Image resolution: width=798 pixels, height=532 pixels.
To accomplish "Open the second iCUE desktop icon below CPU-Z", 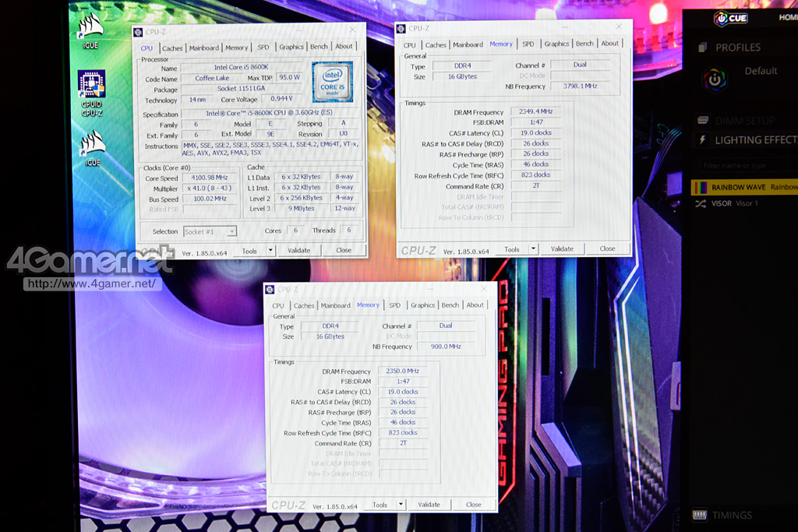I will click(x=92, y=148).
